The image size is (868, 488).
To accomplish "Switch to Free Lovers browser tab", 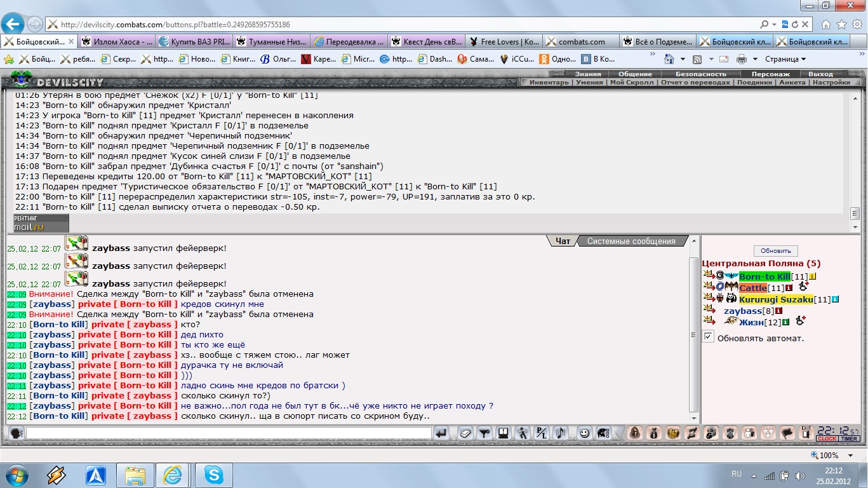I will (x=504, y=42).
